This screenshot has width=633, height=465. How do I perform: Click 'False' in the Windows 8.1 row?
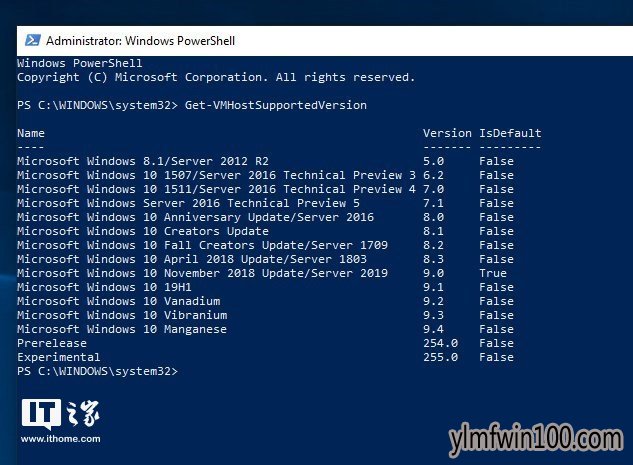pyautogui.click(x=497, y=161)
